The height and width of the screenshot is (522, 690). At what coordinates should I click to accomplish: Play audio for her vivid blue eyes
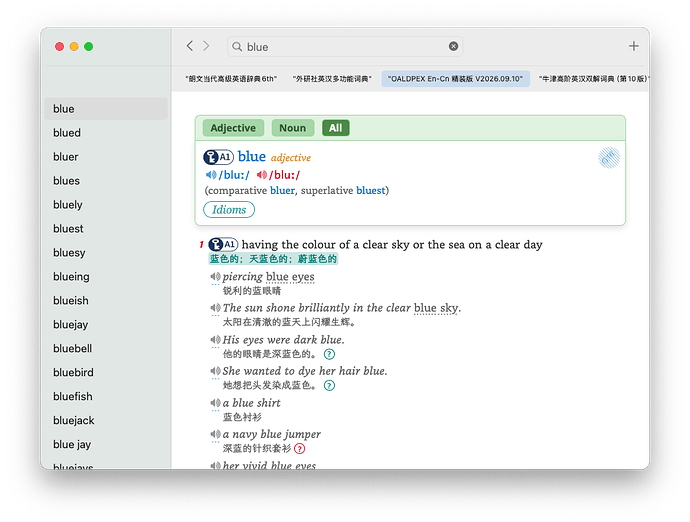point(215,465)
